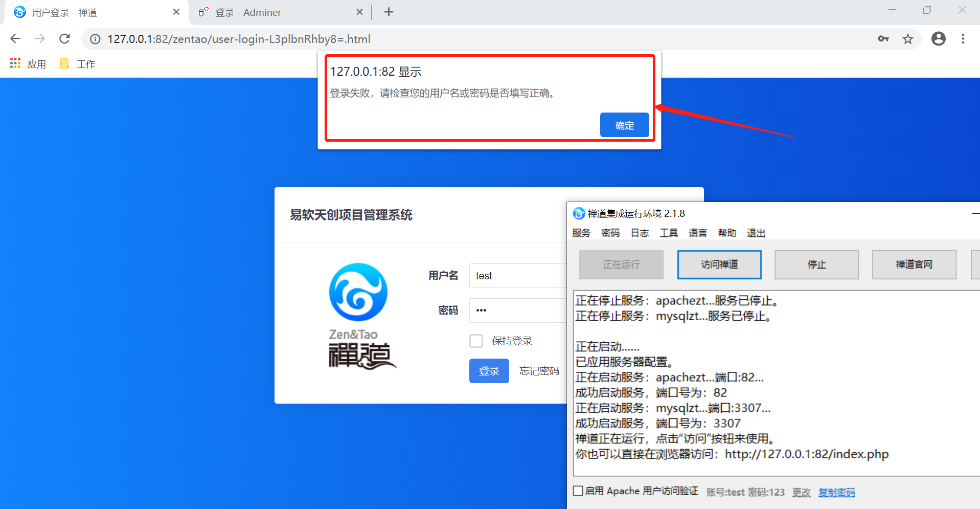Click the 禅道官网 button
Viewport: 980px width, 509px height.
(x=914, y=264)
